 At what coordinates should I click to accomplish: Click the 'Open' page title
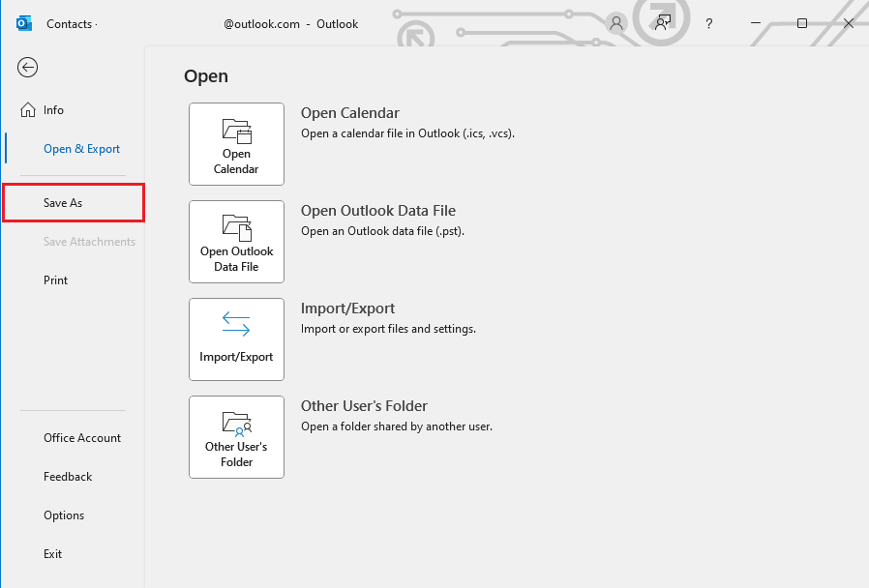click(205, 76)
